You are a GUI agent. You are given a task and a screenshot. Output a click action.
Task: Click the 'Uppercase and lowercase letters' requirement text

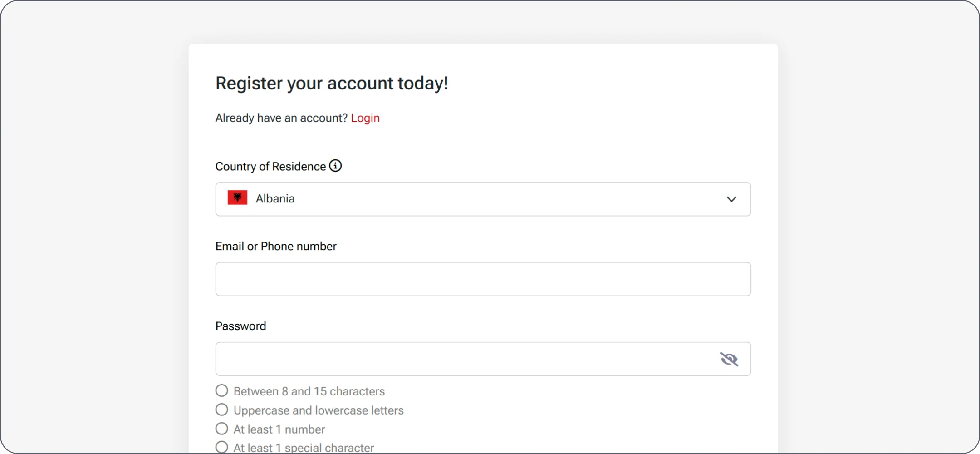pos(318,410)
